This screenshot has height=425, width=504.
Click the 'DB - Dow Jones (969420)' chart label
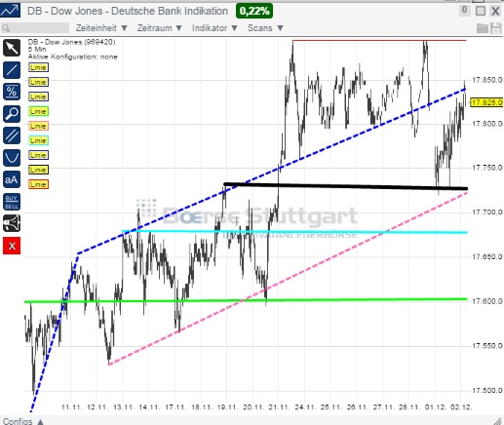pos(71,42)
